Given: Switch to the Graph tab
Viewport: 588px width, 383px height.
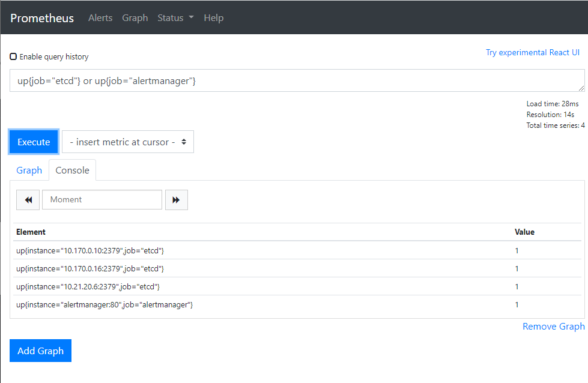Looking at the screenshot, I should pyautogui.click(x=29, y=170).
